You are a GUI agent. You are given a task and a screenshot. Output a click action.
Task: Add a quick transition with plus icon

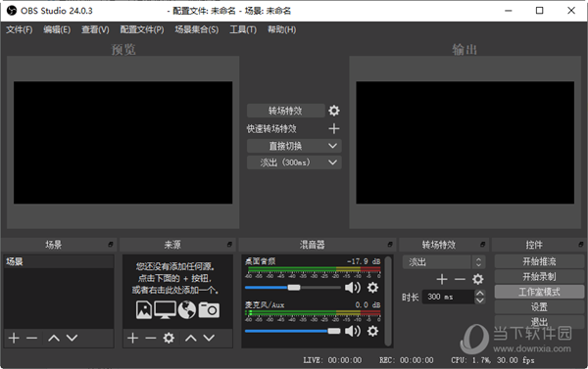(x=334, y=128)
